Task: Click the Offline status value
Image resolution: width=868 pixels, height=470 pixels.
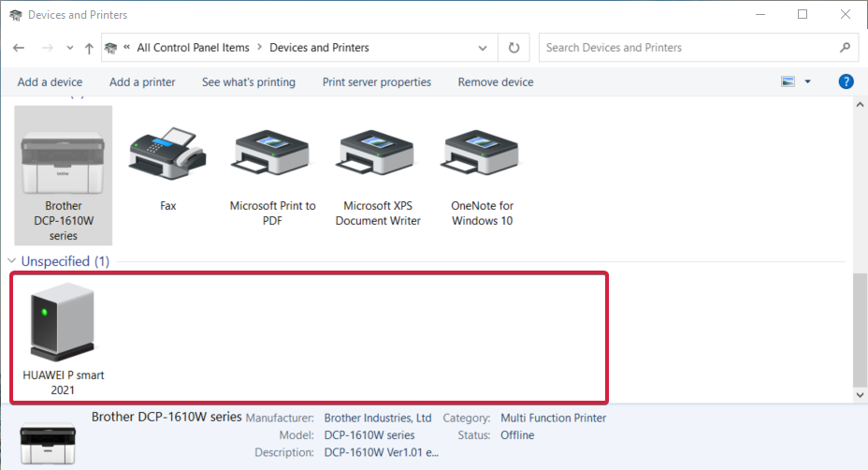Action: pyautogui.click(x=517, y=435)
